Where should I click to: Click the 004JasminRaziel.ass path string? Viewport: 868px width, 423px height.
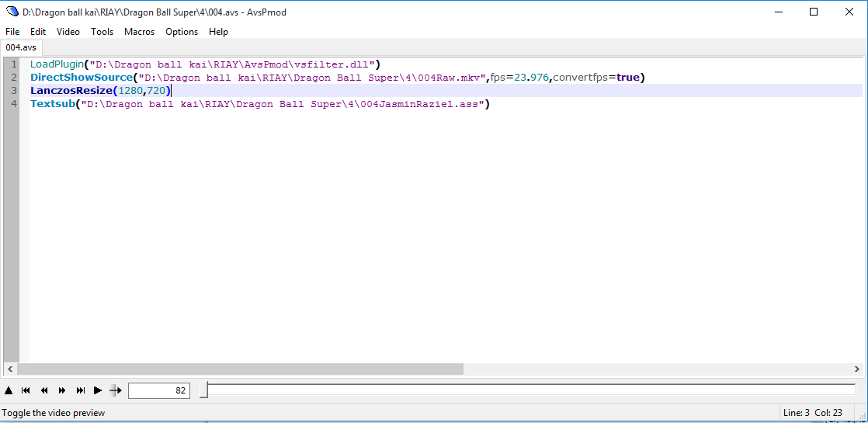click(x=283, y=103)
